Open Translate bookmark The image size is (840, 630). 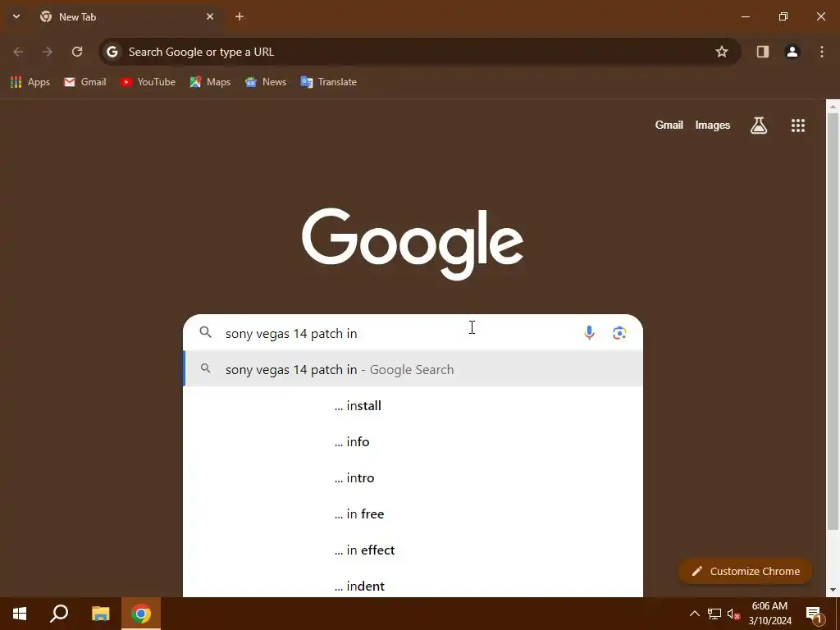pos(329,82)
